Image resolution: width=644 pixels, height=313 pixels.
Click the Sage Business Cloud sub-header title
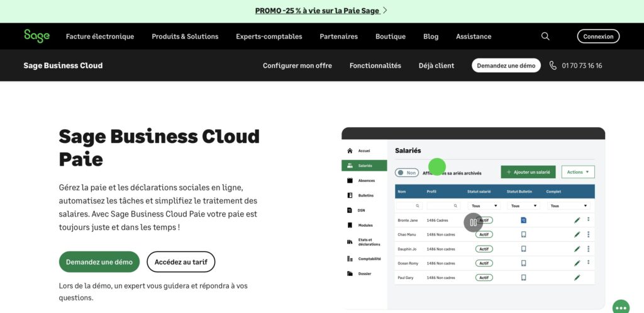click(x=64, y=65)
